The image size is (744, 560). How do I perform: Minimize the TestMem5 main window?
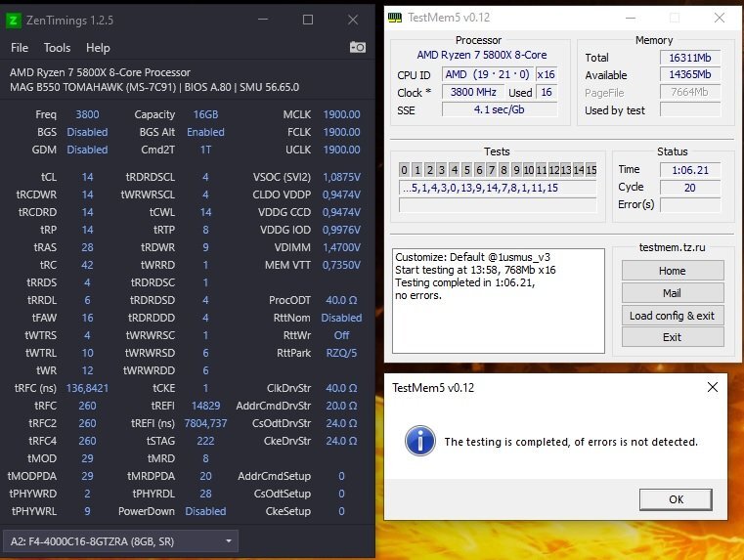(631, 18)
